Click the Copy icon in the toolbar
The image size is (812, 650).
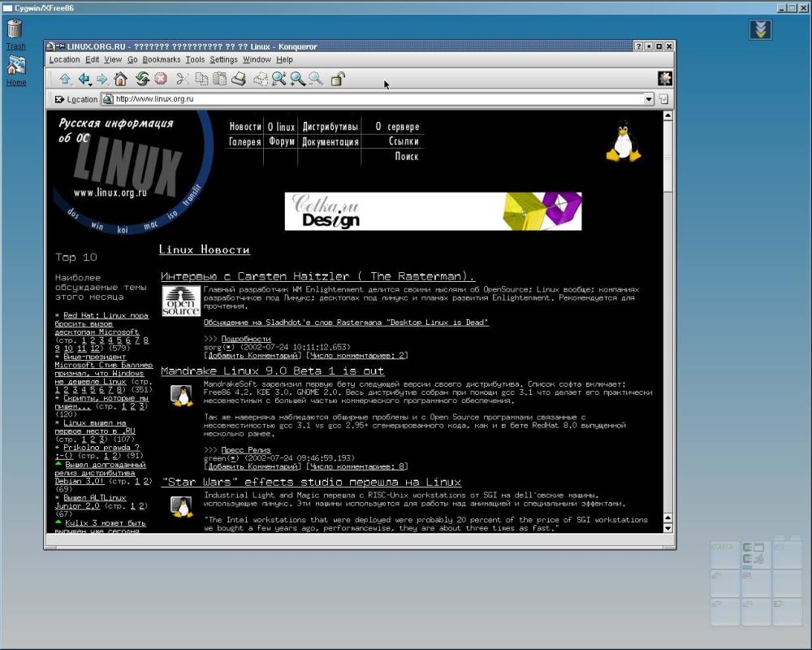click(x=201, y=79)
